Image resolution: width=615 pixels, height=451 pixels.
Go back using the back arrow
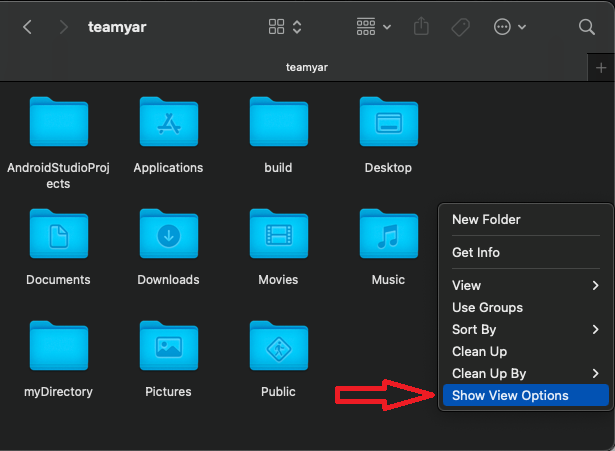click(27, 27)
